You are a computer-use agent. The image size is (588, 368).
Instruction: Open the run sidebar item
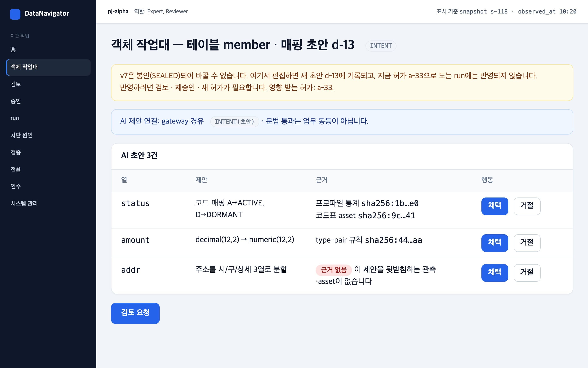[48, 118]
